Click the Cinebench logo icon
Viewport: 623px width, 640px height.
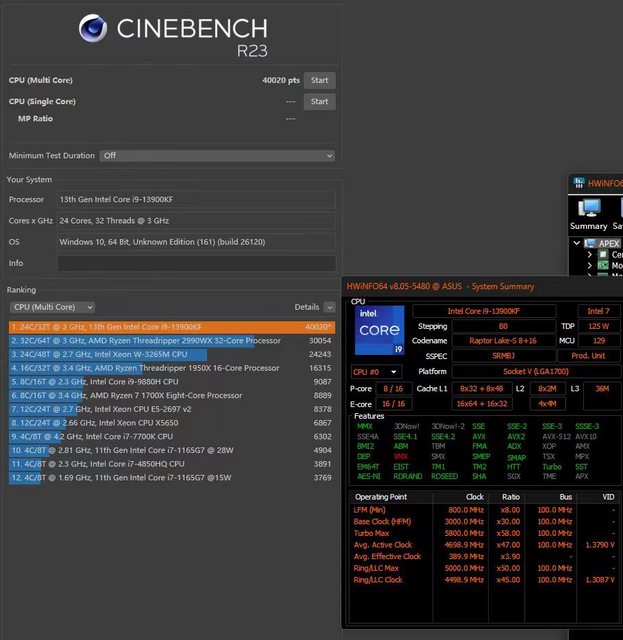93,30
